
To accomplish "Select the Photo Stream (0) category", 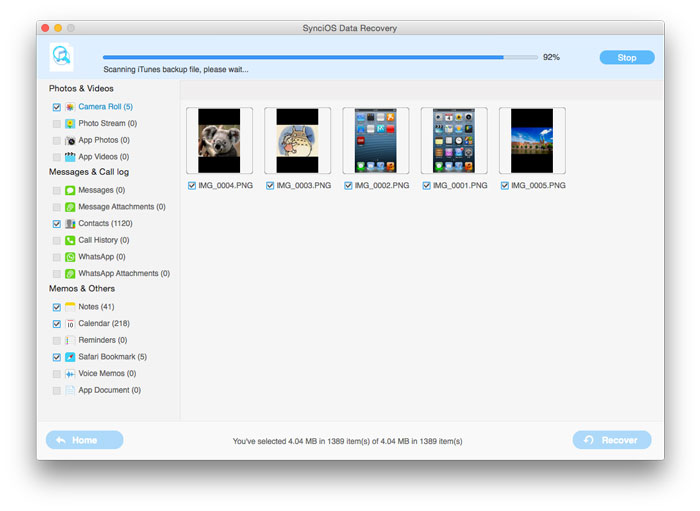I will (108, 123).
